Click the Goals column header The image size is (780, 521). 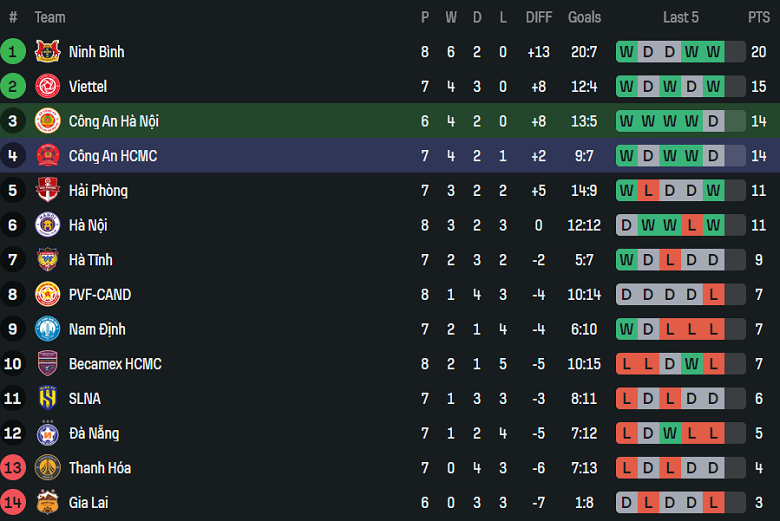[x=584, y=17]
